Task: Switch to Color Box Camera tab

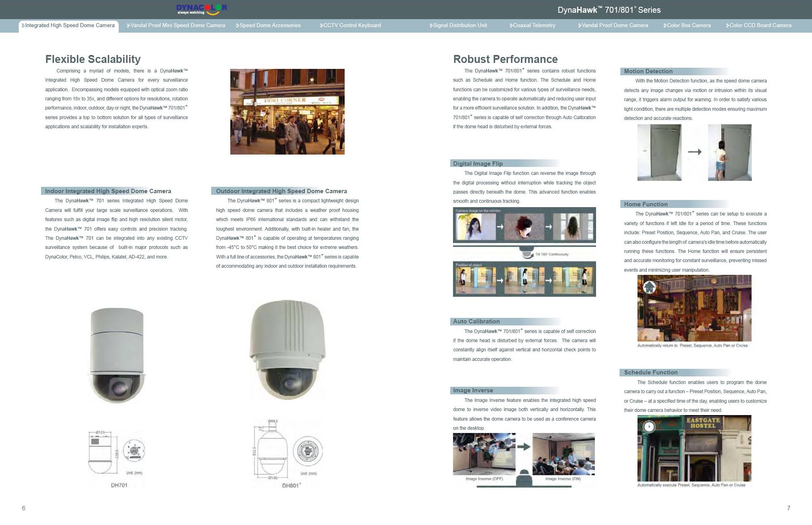Action: pos(687,25)
